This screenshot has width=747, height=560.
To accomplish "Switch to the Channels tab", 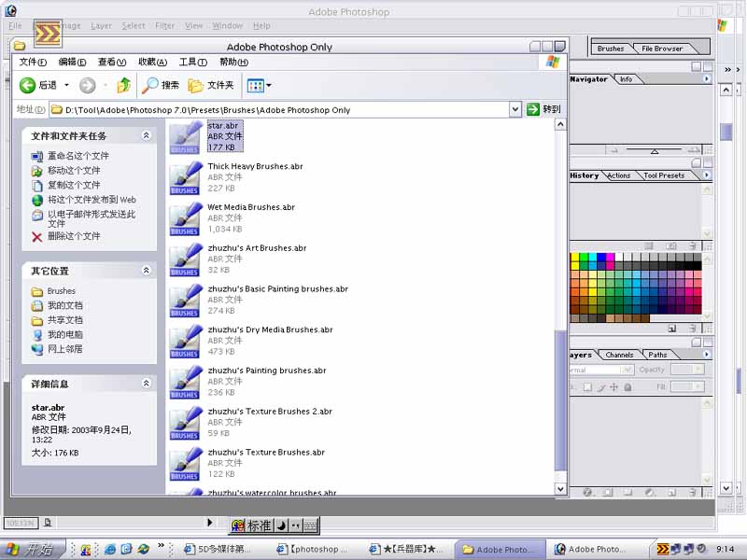I will (619, 355).
